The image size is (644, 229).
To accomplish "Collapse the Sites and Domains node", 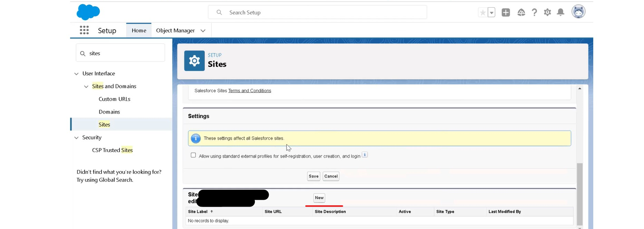I will click(86, 87).
